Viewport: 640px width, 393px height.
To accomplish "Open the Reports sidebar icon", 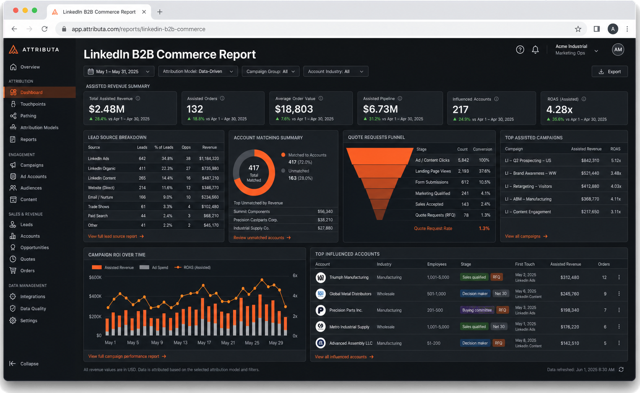I will (13, 139).
